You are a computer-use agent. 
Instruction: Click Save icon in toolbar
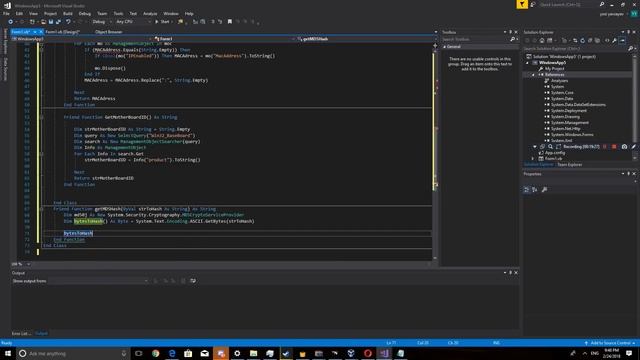[51, 22]
